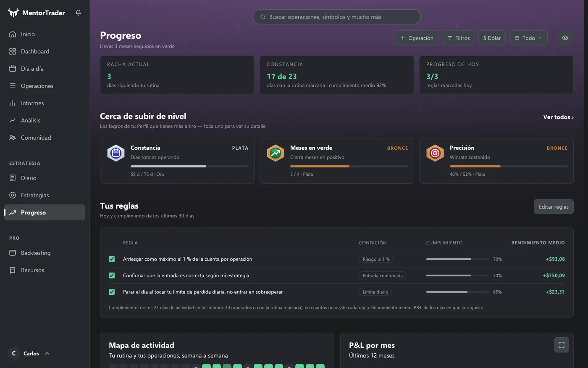Image resolution: width=588 pixels, height=368 pixels.
Task: Open Informes in the sidebar
Action: (x=45, y=103)
